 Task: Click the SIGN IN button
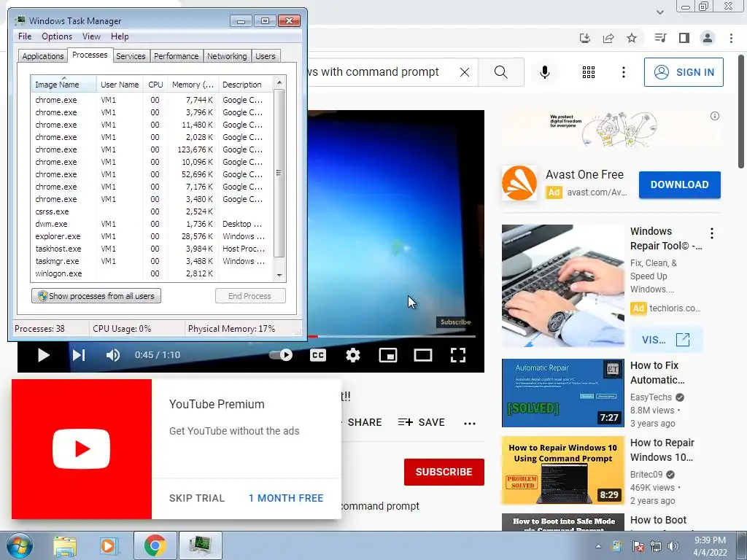coord(684,72)
